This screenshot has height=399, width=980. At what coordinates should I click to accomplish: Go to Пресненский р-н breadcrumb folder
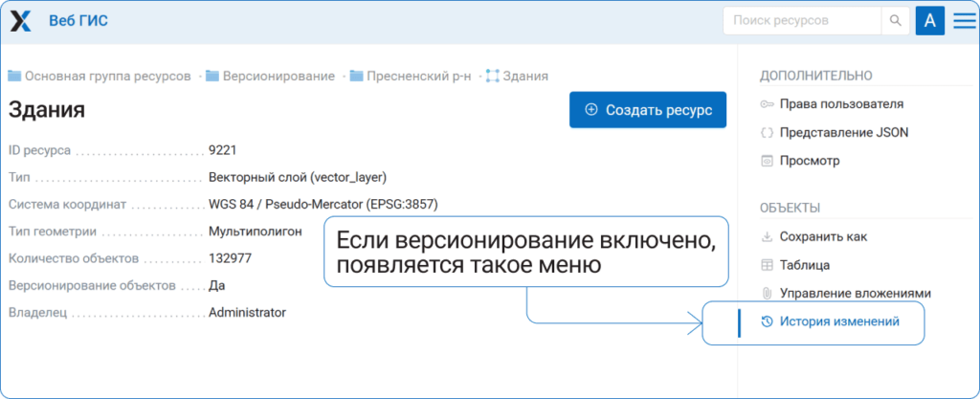[x=419, y=77]
